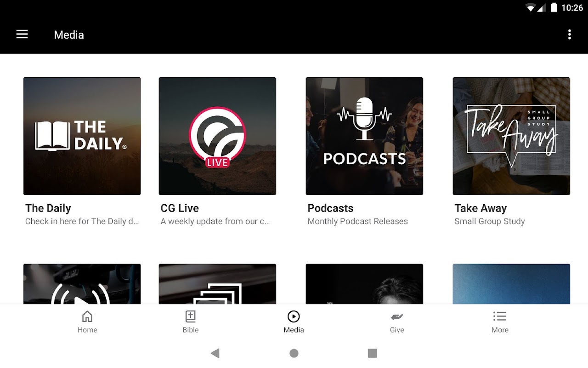The width and height of the screenshot is (588, 368).
Task: Open the man's-face thumbnail in second row
Action: click(x=364, y=284)
